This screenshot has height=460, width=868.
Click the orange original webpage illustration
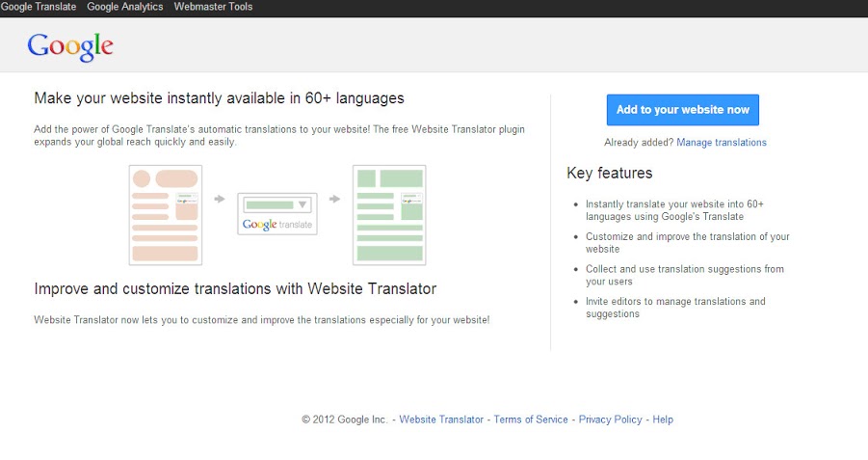click(x=165, y=214)
